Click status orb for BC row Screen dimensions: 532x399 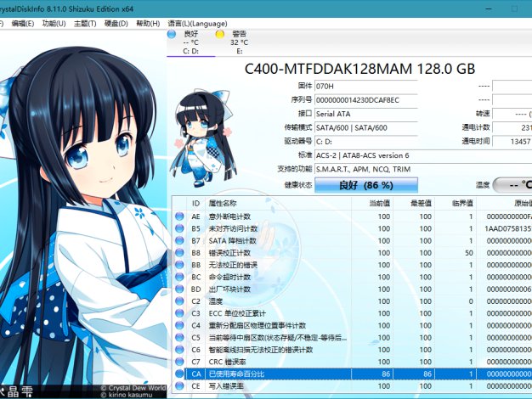coord(179,277)
